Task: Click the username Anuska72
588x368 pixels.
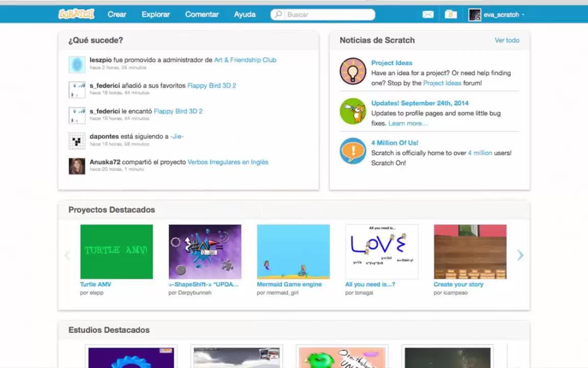Action: 105,162
